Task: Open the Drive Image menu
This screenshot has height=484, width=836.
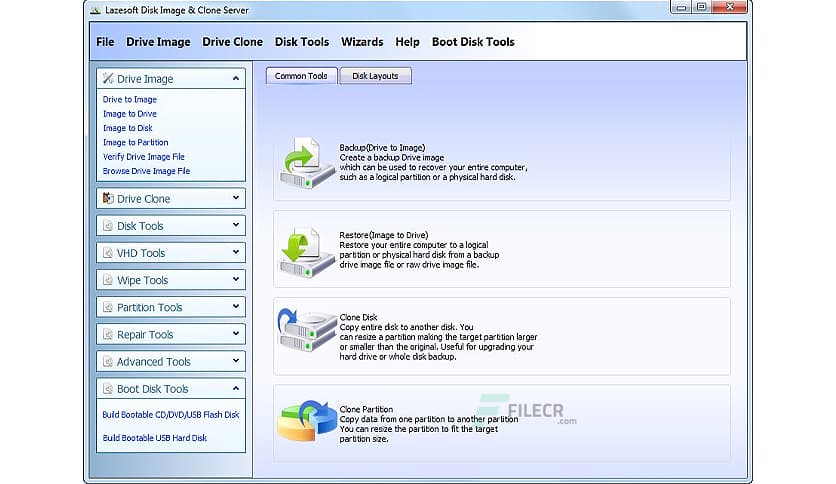Action: point(158,42)
